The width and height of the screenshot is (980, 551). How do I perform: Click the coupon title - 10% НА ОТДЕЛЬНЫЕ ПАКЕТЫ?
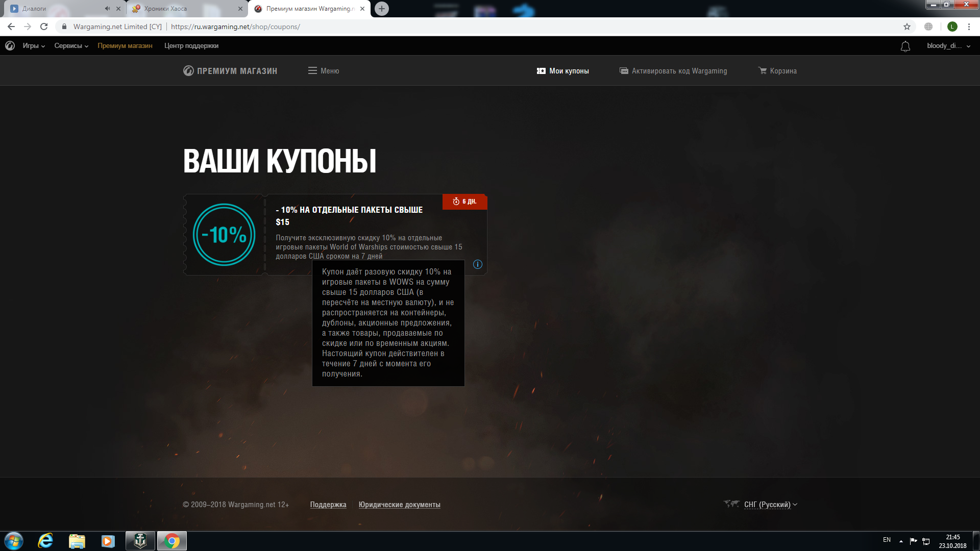coord(349,216)
